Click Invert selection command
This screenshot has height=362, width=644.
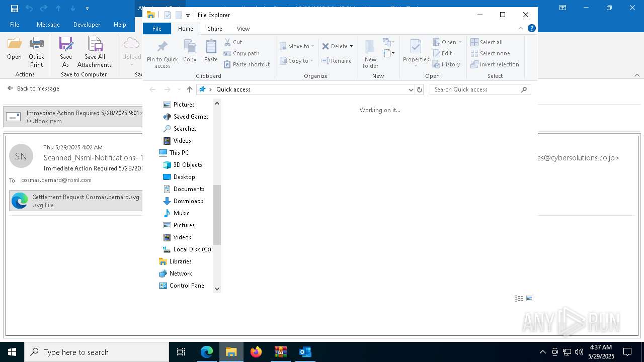(495, 64)
